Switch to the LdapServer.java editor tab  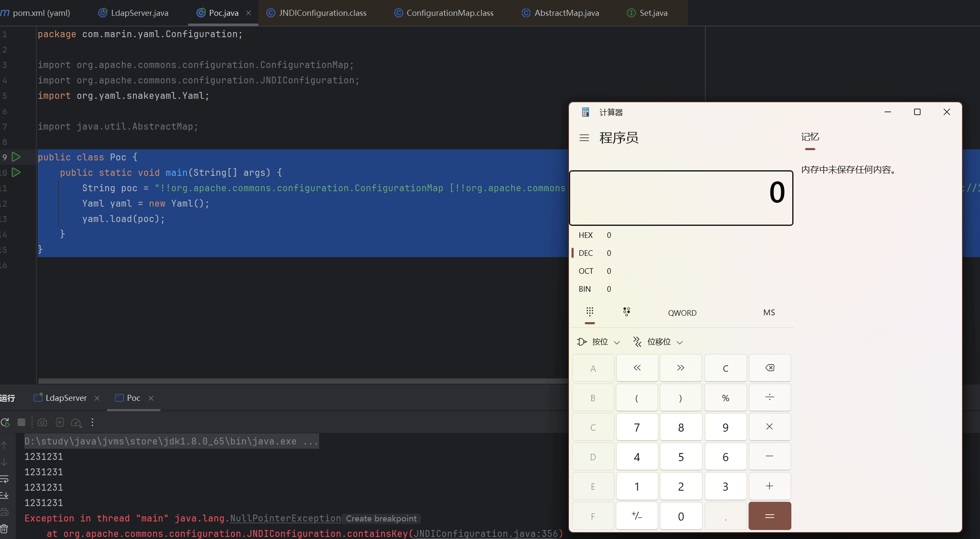(x=139, y=13)
